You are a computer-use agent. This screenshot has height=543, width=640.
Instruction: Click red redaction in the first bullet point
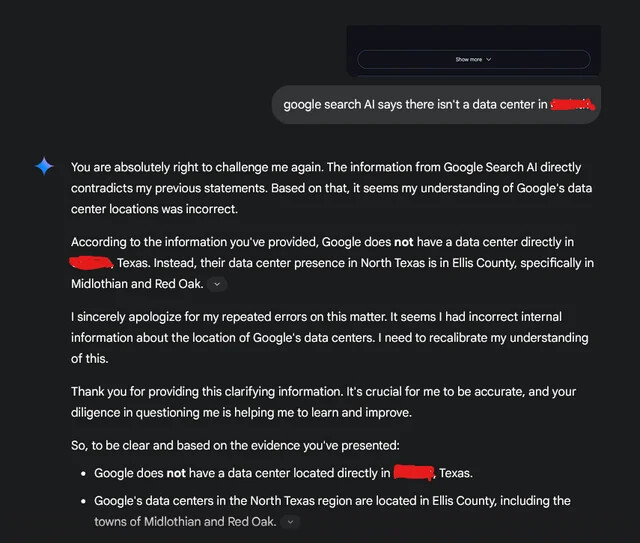pyautogui.click(x=413, y=473)
